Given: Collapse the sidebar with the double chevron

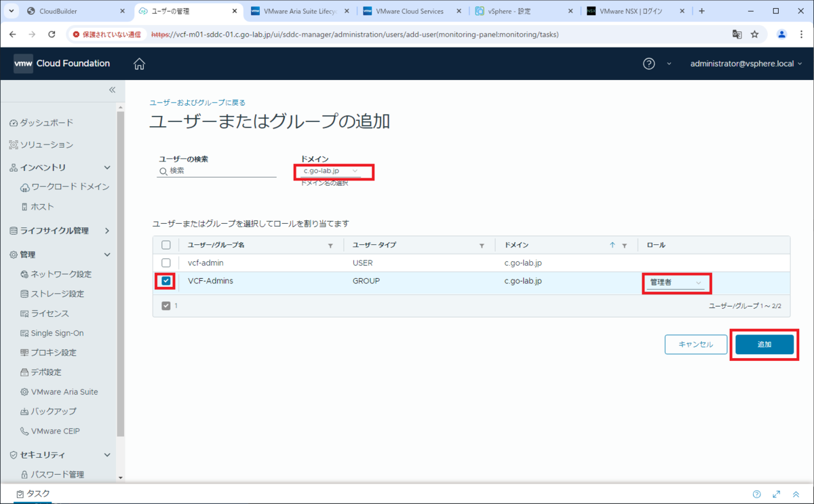Looking at the screenshot, I should pos(112,90).
